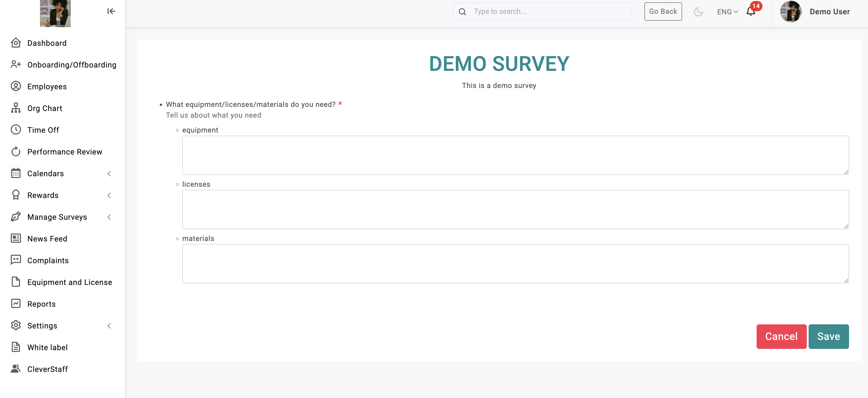Click the licenses text area
The height and width of the screenshot is (398, 868).
pyautogui.click(x=515, y=209)
